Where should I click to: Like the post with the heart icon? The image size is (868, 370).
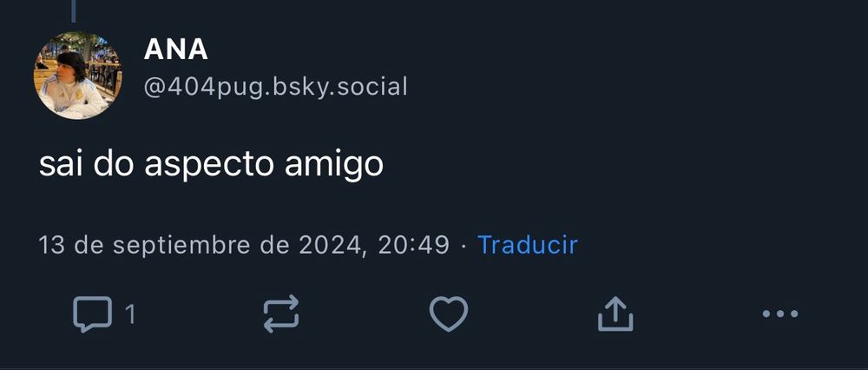pyautogui.click(x=449, y=314)
